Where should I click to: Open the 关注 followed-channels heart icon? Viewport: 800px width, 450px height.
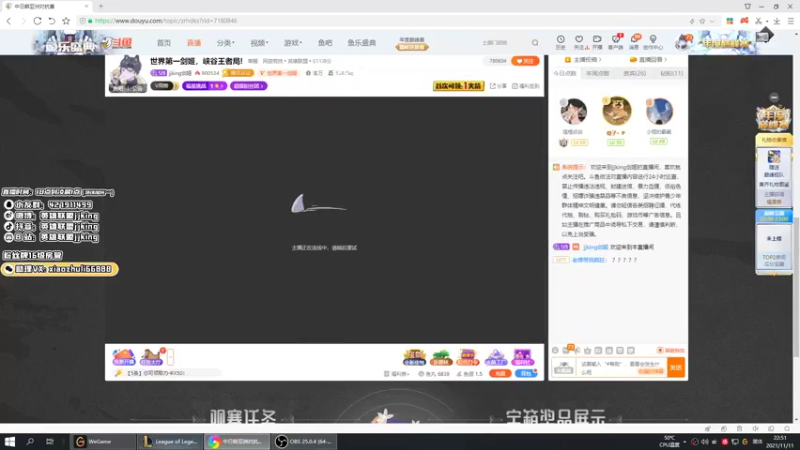click(x=579, y=42)
